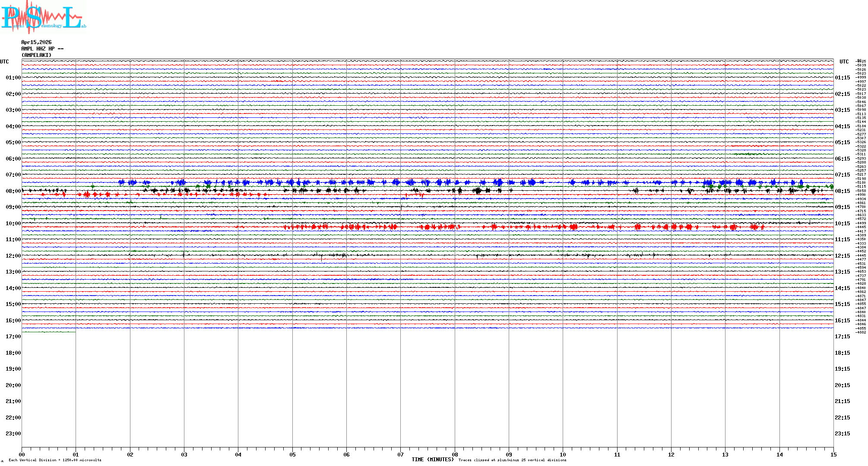Screen dimensions: 868x466
Task: Click the 07:15 label on right axis
Action: (842, 175)
